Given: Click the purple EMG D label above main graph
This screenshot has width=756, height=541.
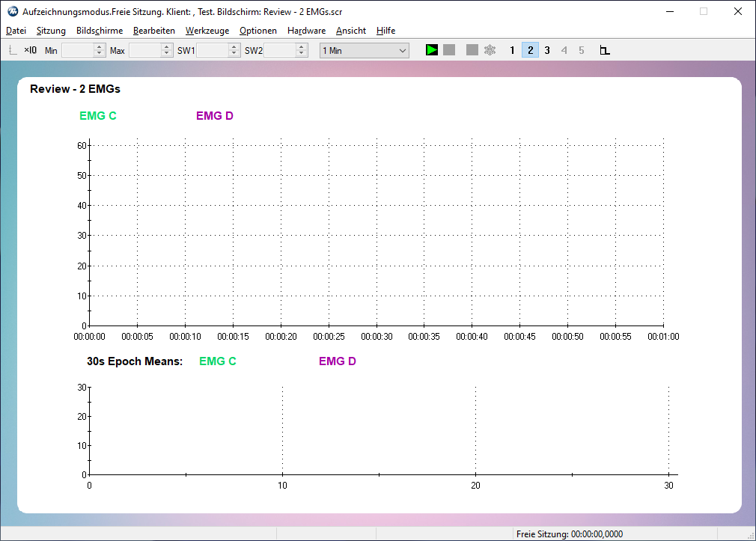Looking at the screenshot, I should [215, 116].
